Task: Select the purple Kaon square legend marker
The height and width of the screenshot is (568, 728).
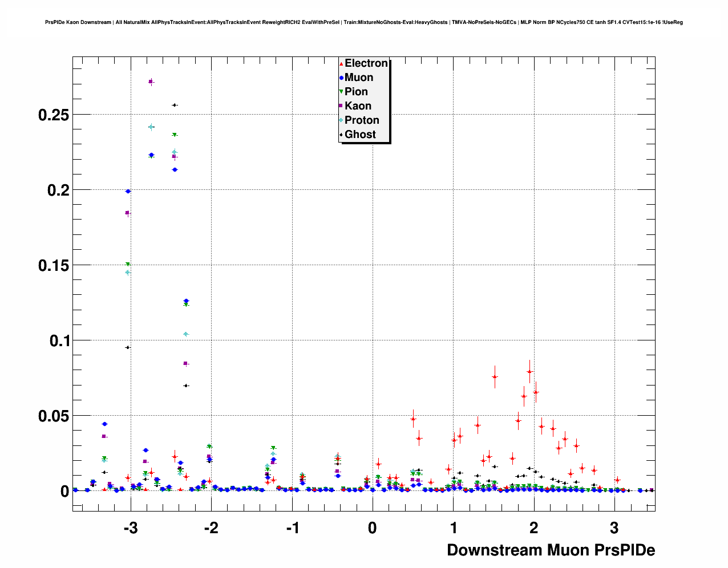Action: pos(341,106)
